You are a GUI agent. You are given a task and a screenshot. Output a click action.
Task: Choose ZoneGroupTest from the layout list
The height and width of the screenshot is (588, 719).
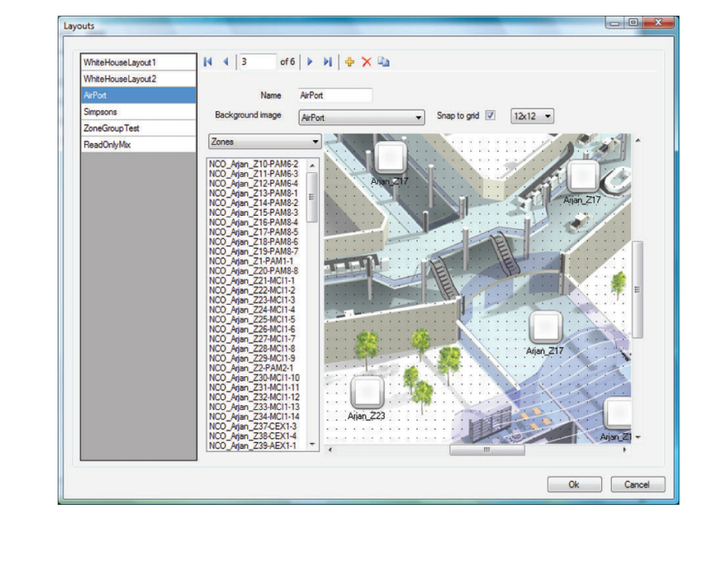[x=138, y=128]
